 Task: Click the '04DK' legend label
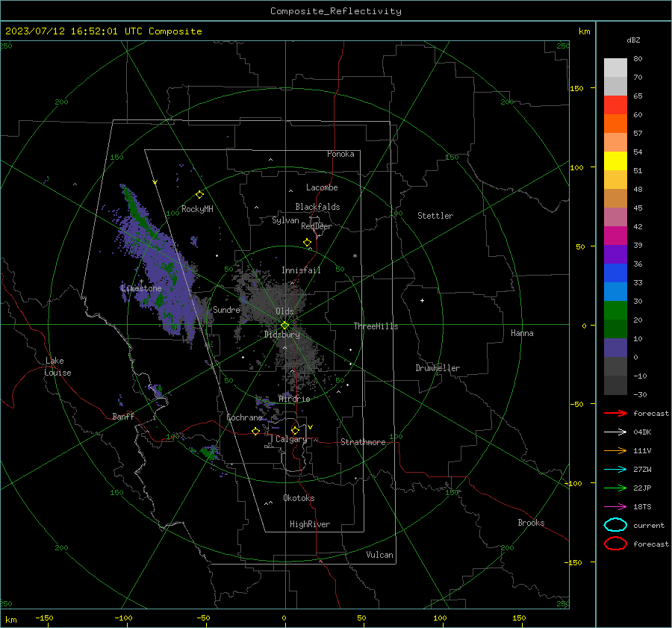(x=642, y=432)
